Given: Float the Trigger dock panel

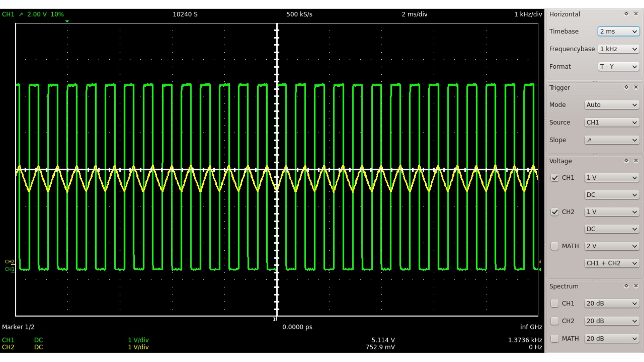Looking at the screenshot, I should (x=626, y=87).
